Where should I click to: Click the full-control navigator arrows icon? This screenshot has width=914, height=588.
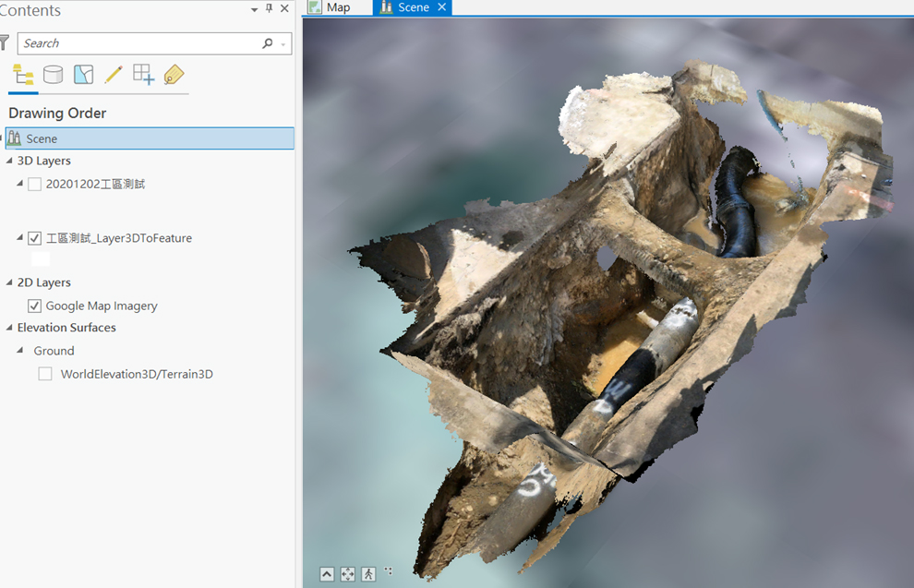click(x=347, y=574)
